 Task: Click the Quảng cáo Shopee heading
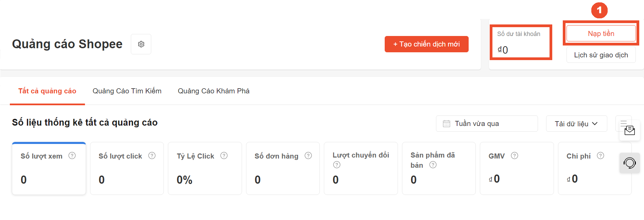point(67,44)
